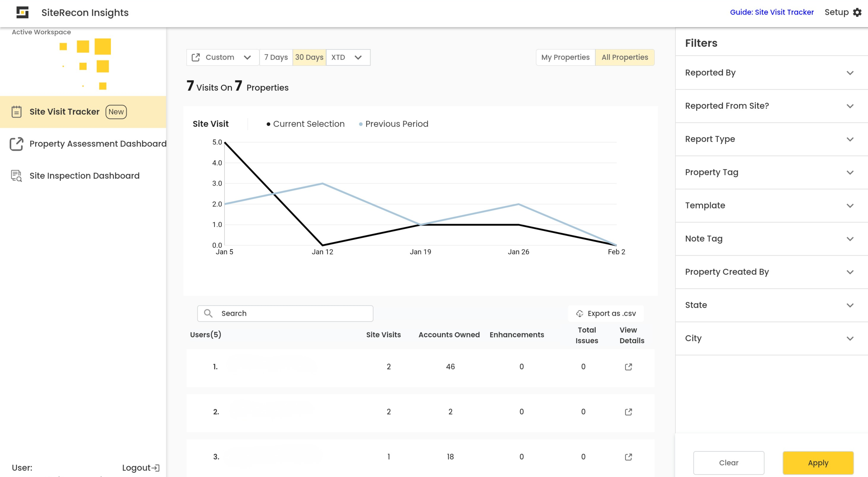The height and width of the screenshot is (477, 868).
Task: Select the 7 Days range
Action: coord(276,57)
